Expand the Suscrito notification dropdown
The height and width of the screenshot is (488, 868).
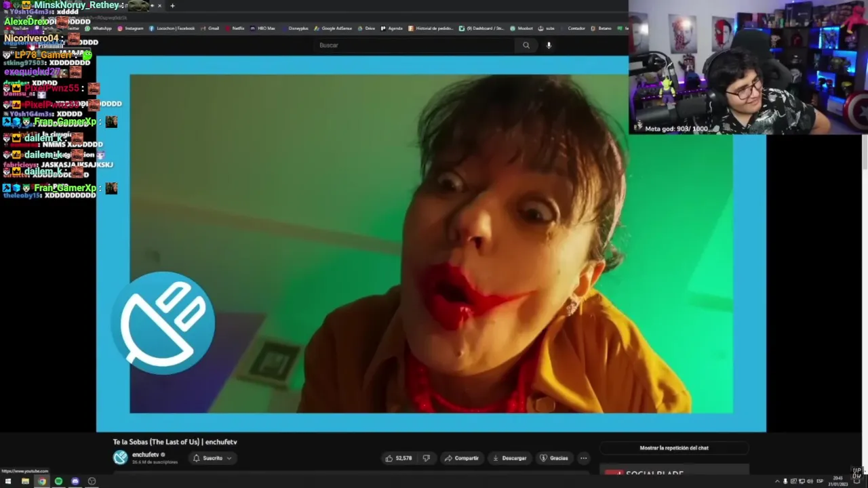click(212, 458)
